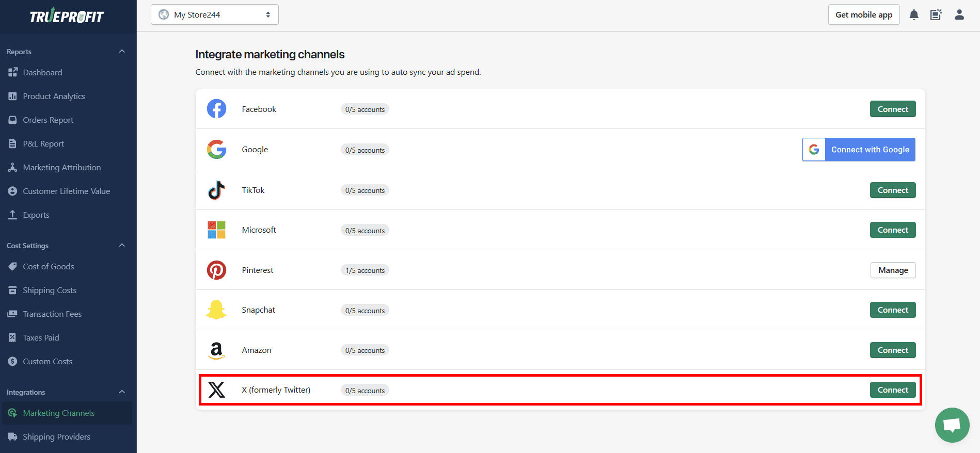Click Get mobile app button
980x453 pixels.
(864, 14)
